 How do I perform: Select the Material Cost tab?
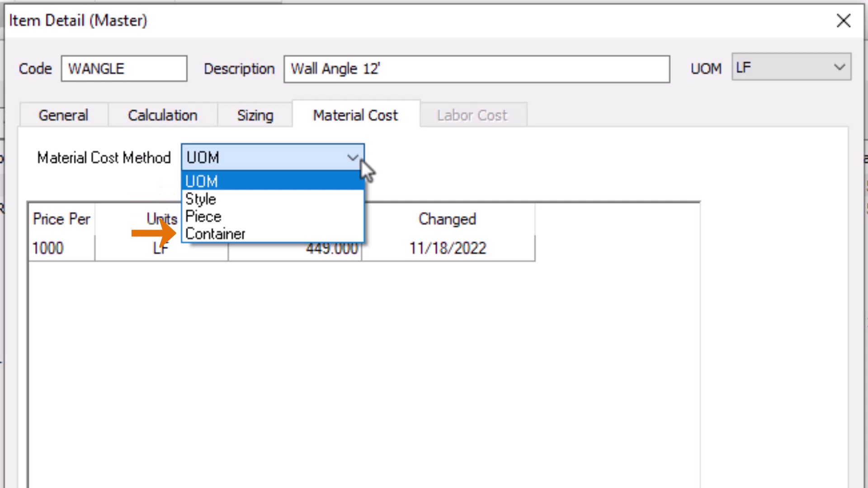pos(355,115)
